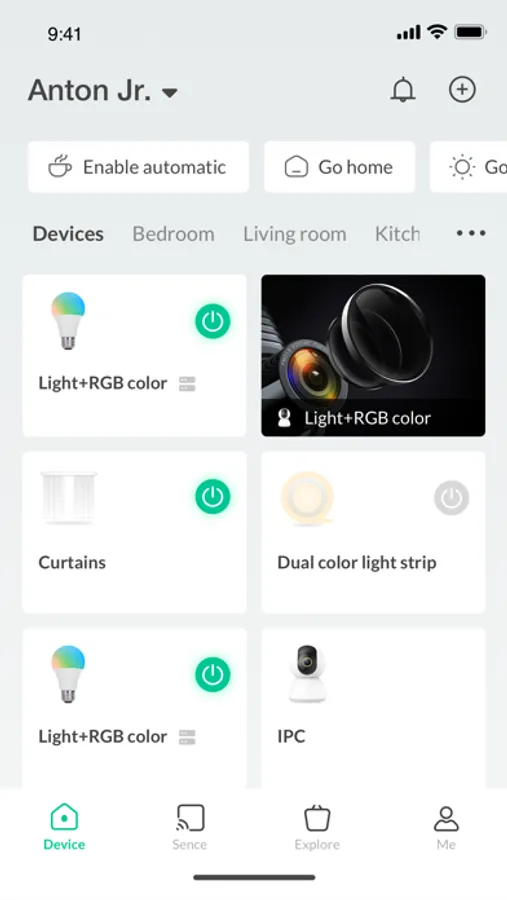Viewport: 507px width, 900px height.
Task: Toggle power on first Light+RGB color card
Action: (x=212, y=321)
